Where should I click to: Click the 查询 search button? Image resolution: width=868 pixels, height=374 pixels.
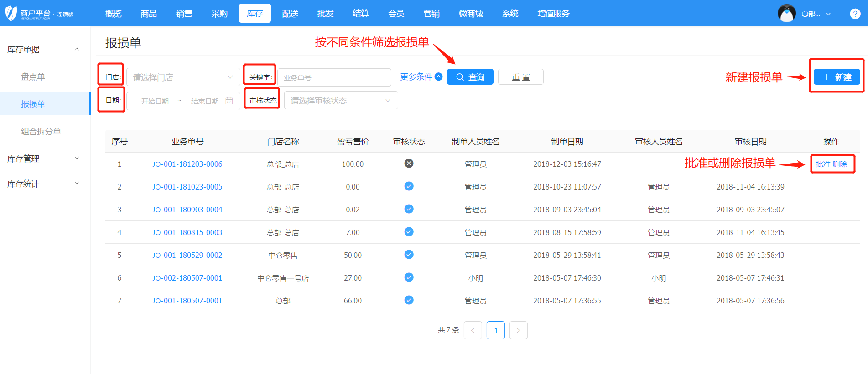click(470, 77)
